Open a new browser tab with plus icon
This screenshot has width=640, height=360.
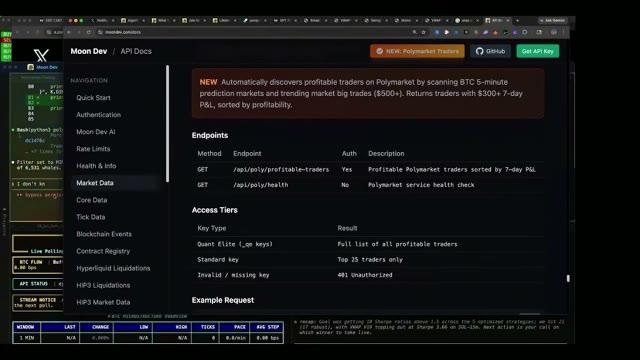(x=518, y=20)
